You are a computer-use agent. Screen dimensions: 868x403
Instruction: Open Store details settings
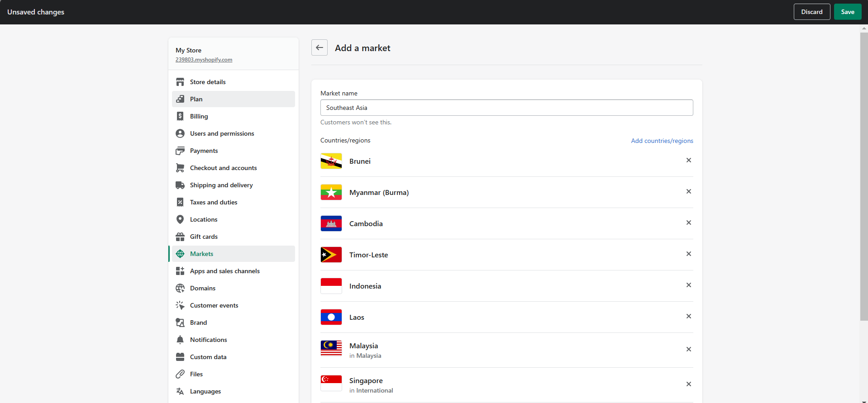(234, 82)
